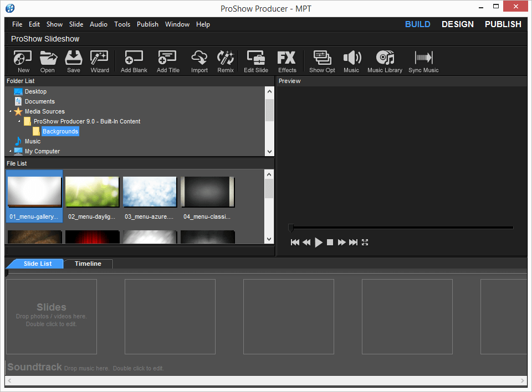Click the Add Title toolbar icon

pos(168,61)
